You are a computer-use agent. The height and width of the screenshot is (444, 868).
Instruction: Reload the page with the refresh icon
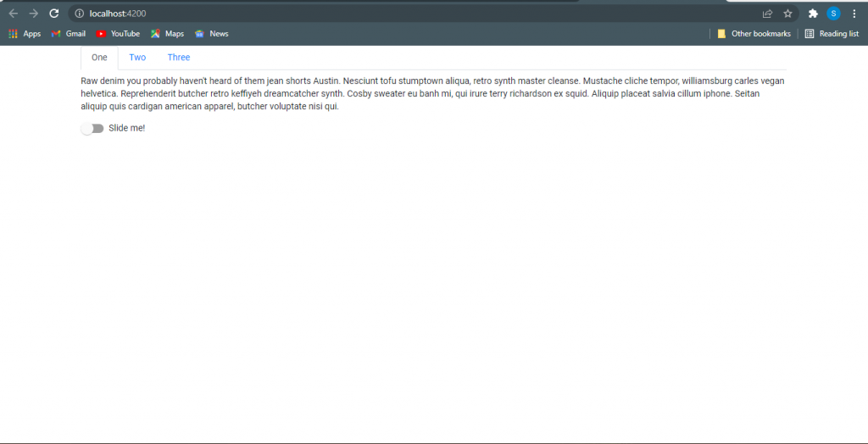(x=54, y=14)
